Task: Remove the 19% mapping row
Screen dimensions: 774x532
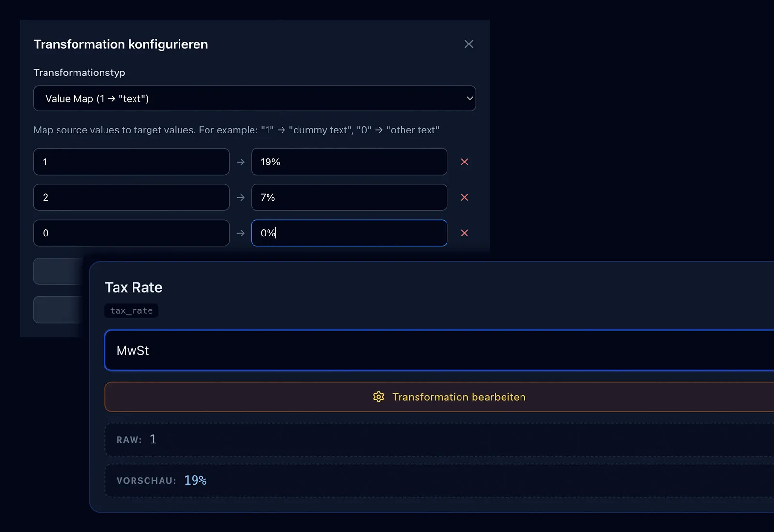Action: pyautogui.click(x=464, y=162)
